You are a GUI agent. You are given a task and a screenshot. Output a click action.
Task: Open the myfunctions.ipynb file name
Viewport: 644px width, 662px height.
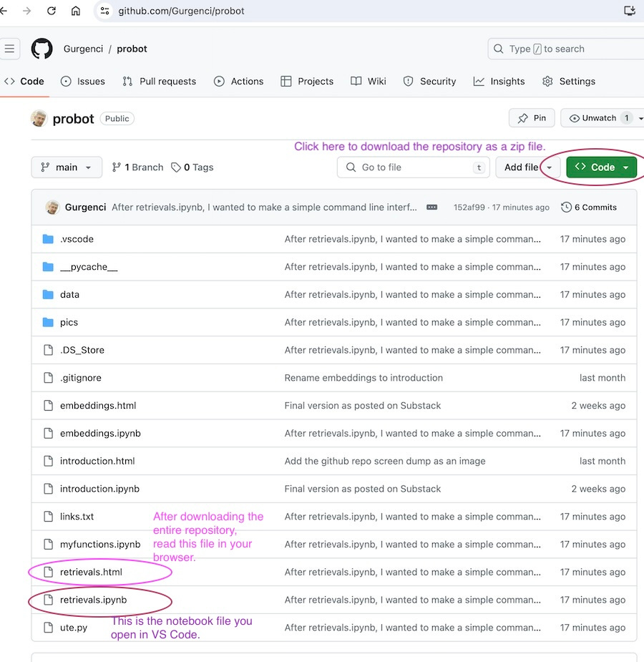click(100, 544)
